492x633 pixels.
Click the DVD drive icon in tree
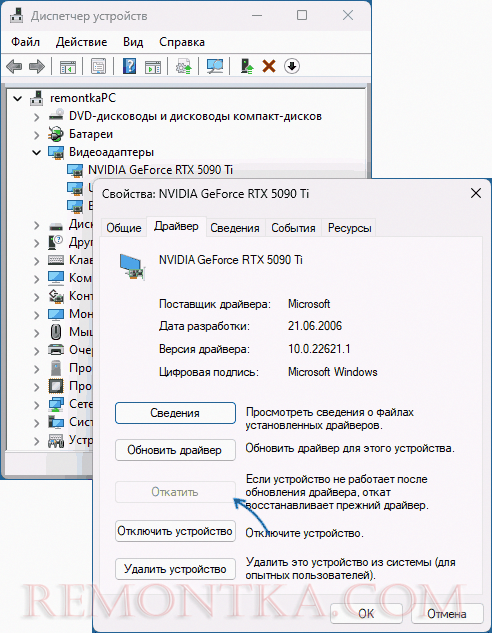56,116
